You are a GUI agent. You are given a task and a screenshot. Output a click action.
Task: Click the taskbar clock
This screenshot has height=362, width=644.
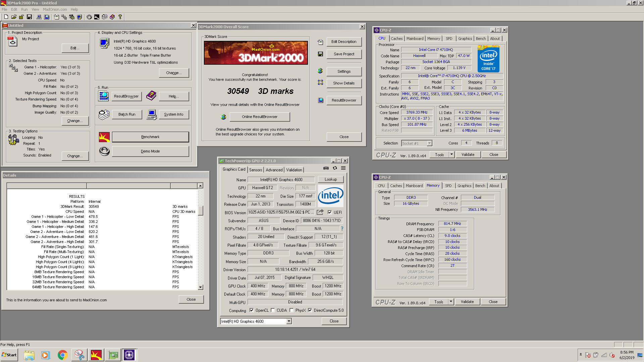627,355
